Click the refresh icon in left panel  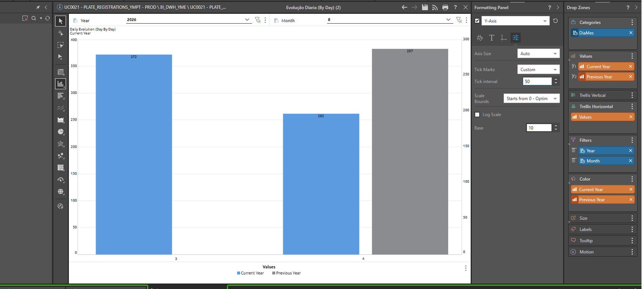(x=48, y=18)
